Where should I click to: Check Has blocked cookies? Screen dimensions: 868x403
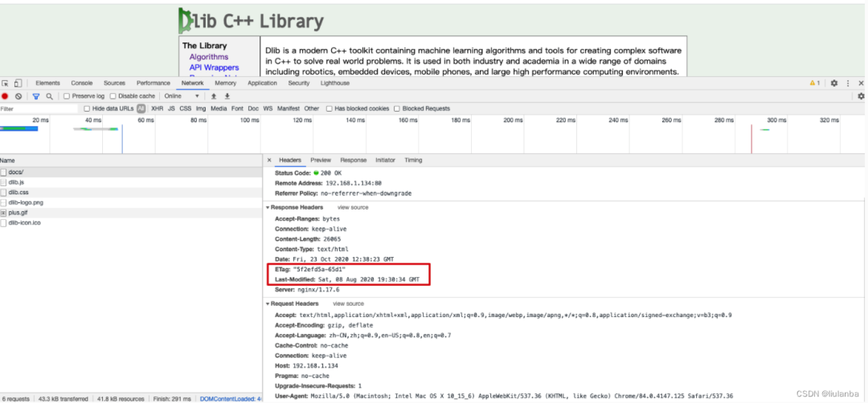tap(330, 109)
